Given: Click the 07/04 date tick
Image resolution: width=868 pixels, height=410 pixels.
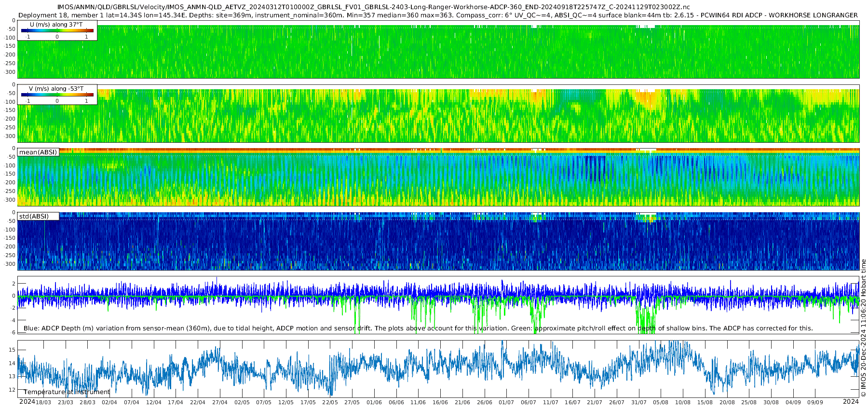Looking at the screenshot, I should [x=132, y=402].
